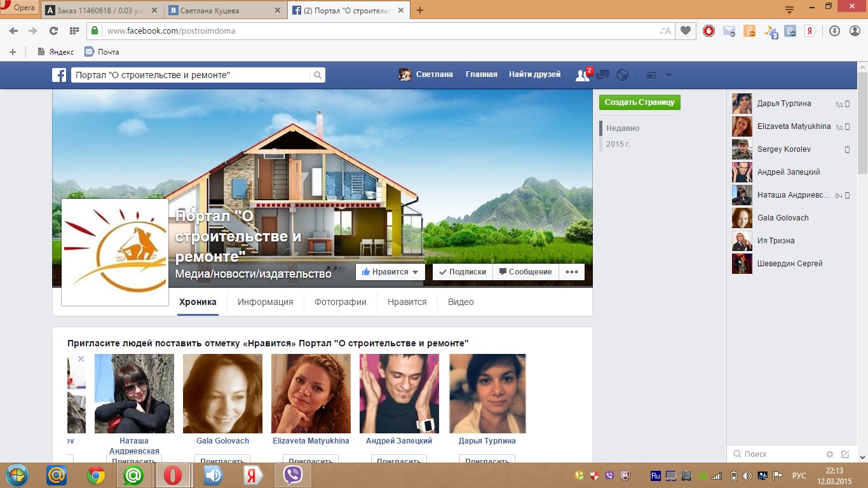Open the weather moon extension icon

[x=770, y=30]
